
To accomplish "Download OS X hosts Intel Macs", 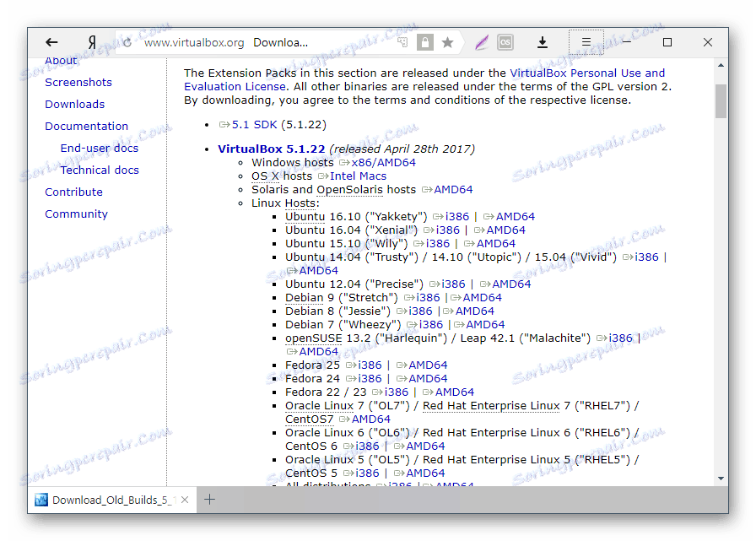I will [x=358, y=176].
